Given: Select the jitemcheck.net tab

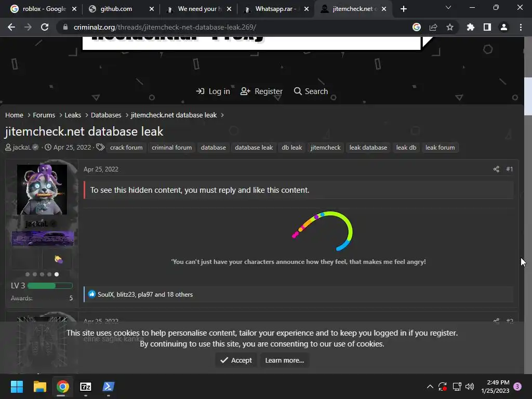Looking at the screenshot, I should [353, 9].
